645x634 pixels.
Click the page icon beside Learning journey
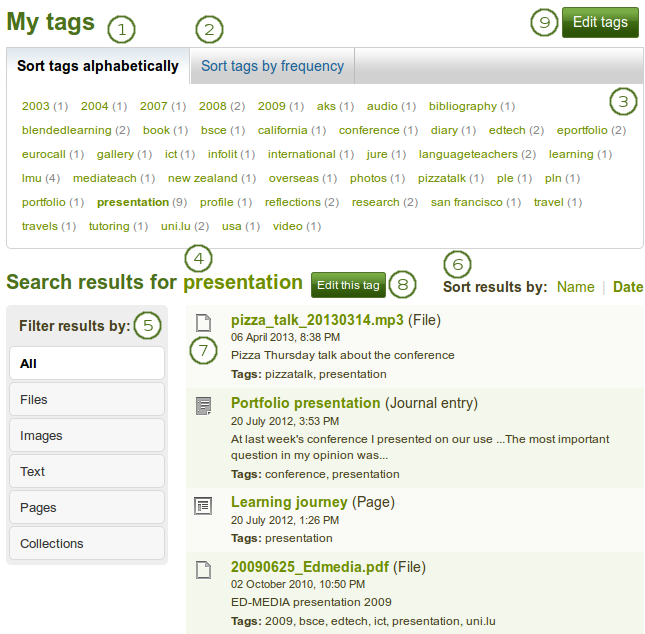click(203, 505)
